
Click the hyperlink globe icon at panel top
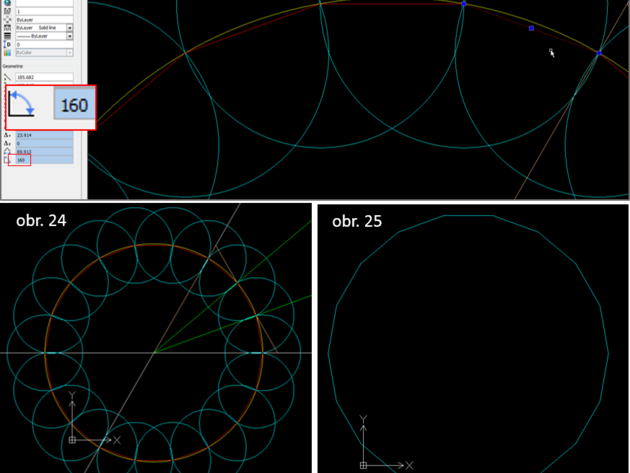click(7, 3)
